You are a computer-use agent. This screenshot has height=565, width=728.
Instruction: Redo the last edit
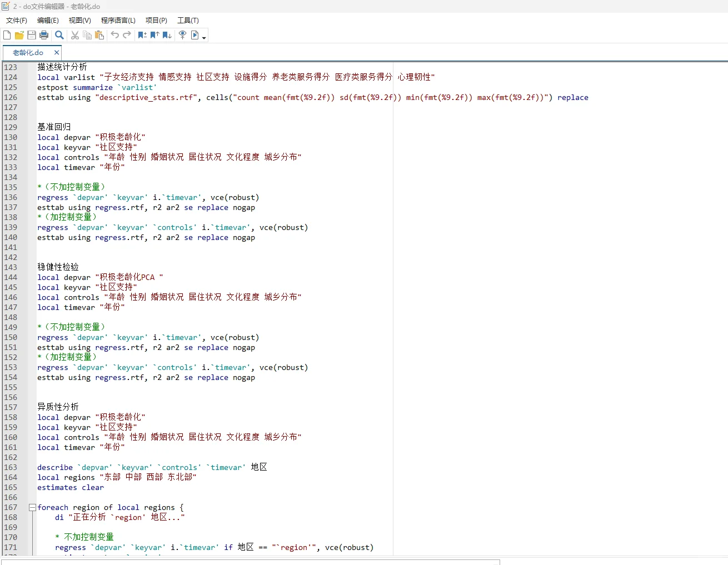pos(127,35)
